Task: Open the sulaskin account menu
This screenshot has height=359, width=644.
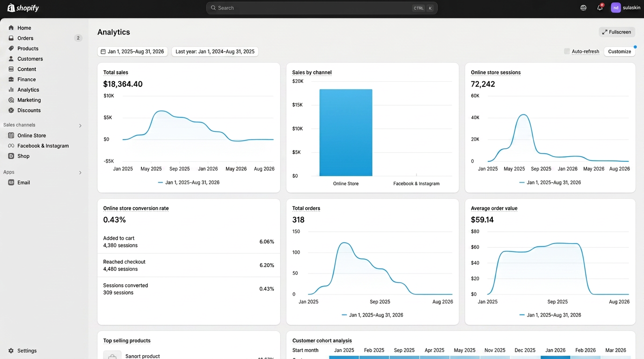Action: (626, 8)
